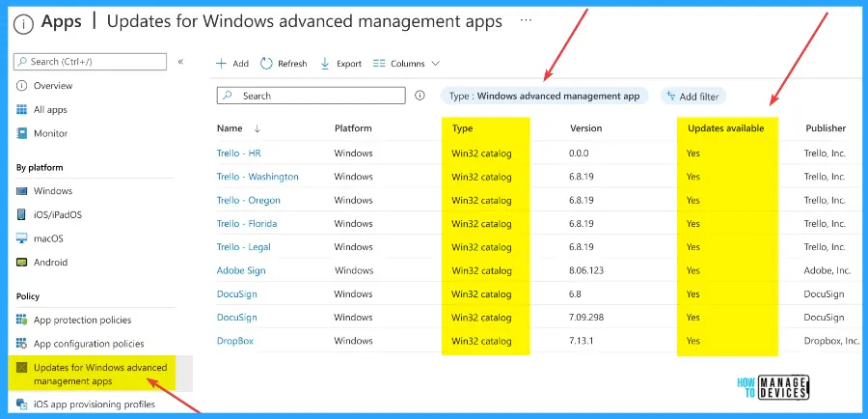Click the Add button label

[x=240, y=64]
